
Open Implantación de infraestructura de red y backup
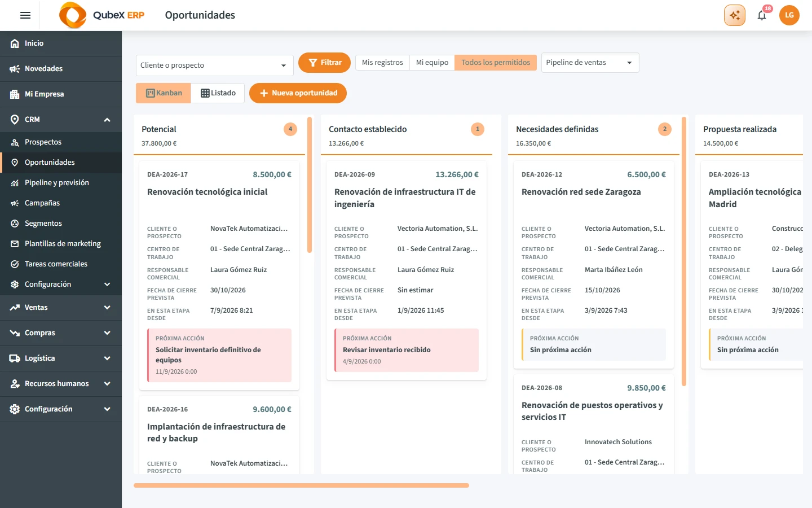217,432
